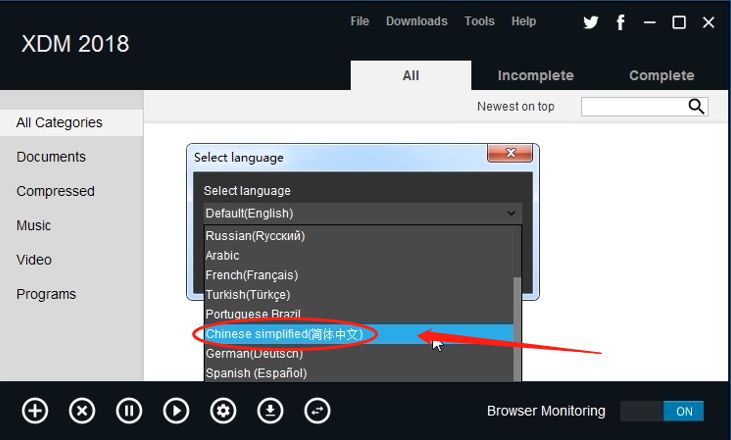Image resolution: width=731 pixels, height=440 pixels.
Task: Switch to the All tab
Action: coord(411,76)
